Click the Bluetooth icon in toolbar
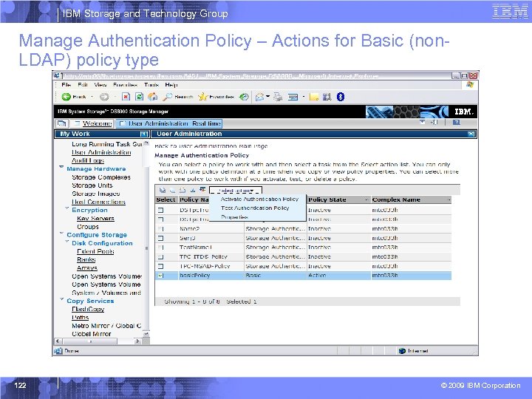Screen dimensions: 532x399 point(341,97)
